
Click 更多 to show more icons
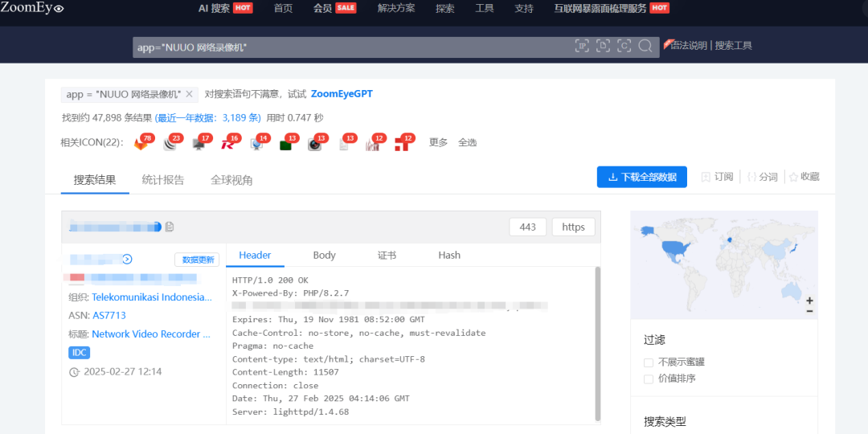point(438,143)
